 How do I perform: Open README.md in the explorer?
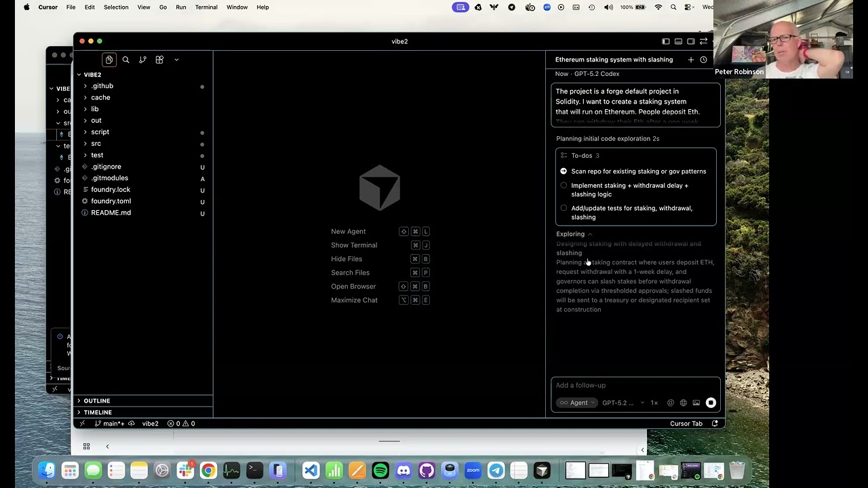111,213
